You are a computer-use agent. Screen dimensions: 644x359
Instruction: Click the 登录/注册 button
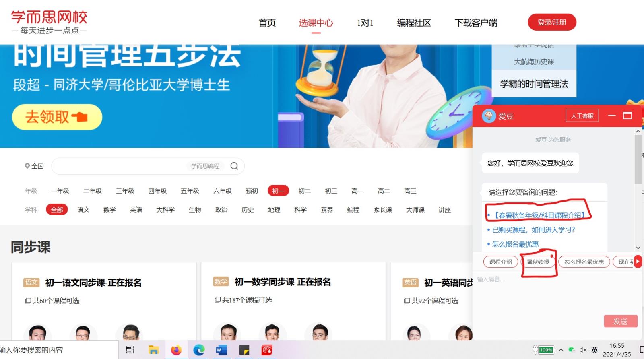pos(552,22)
